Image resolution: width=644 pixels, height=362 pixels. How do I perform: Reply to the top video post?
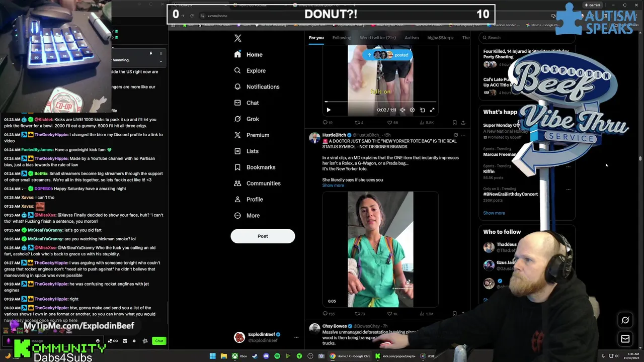click(328, 122)
